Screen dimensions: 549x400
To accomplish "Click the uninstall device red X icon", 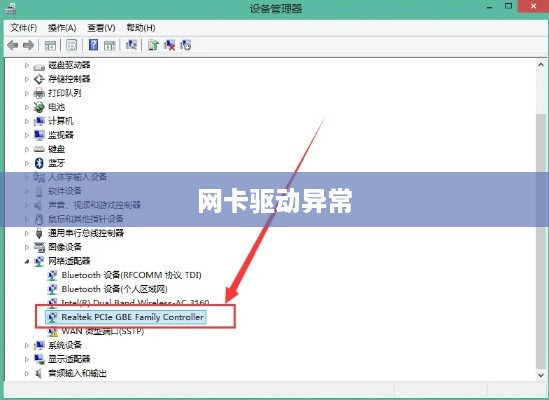I will [x=169, y=45].
